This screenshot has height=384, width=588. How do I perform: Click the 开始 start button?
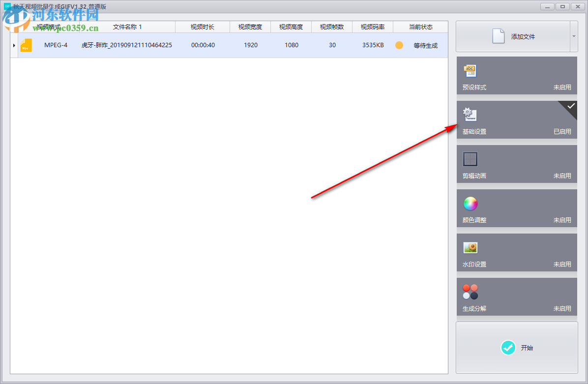tap(517, 347)
